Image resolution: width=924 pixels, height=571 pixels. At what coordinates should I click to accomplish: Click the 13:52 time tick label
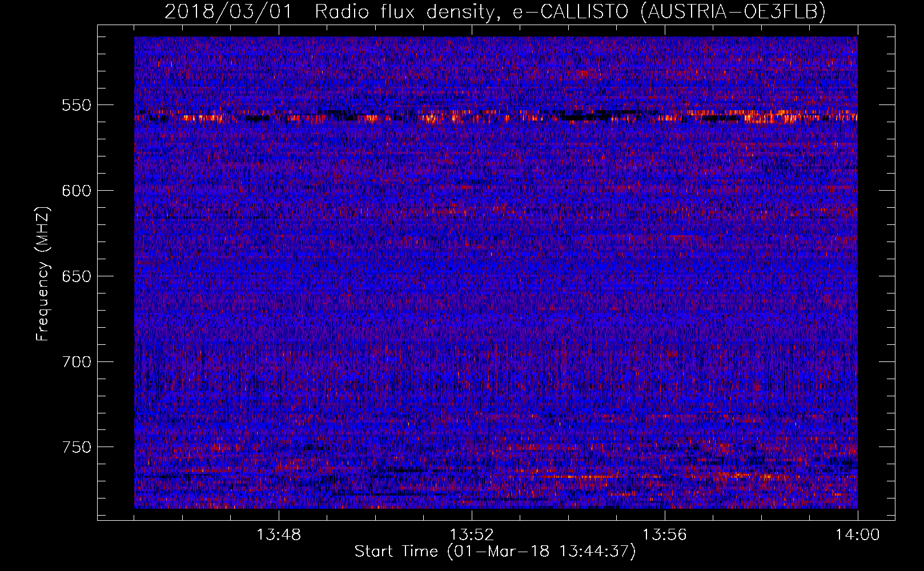coord(472,535)
